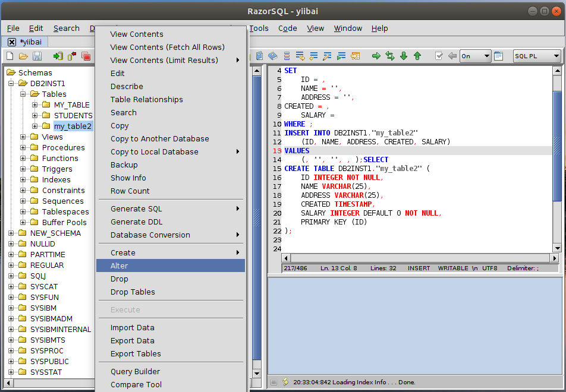The image size is (566, 392).
Task: Click the green up arrow toolbar icon
Action: point(417,56)
